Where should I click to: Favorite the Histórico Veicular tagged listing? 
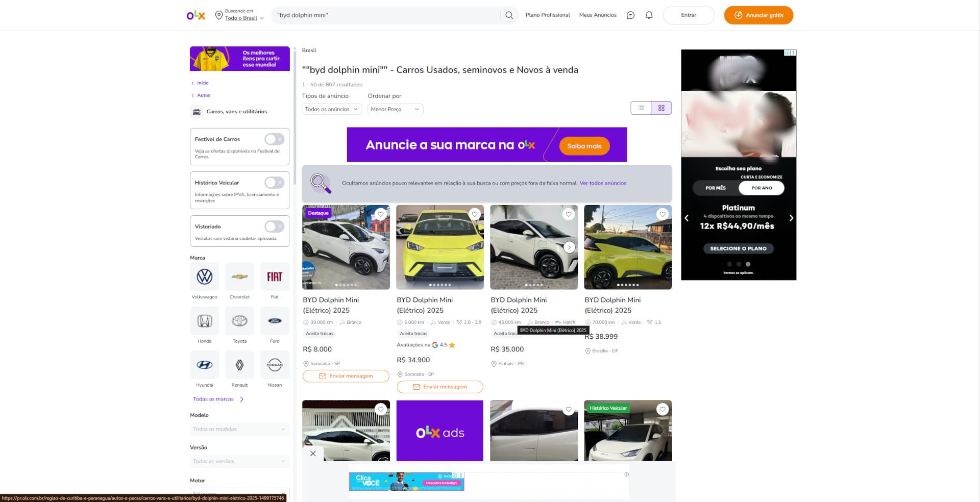pos(663,409)
